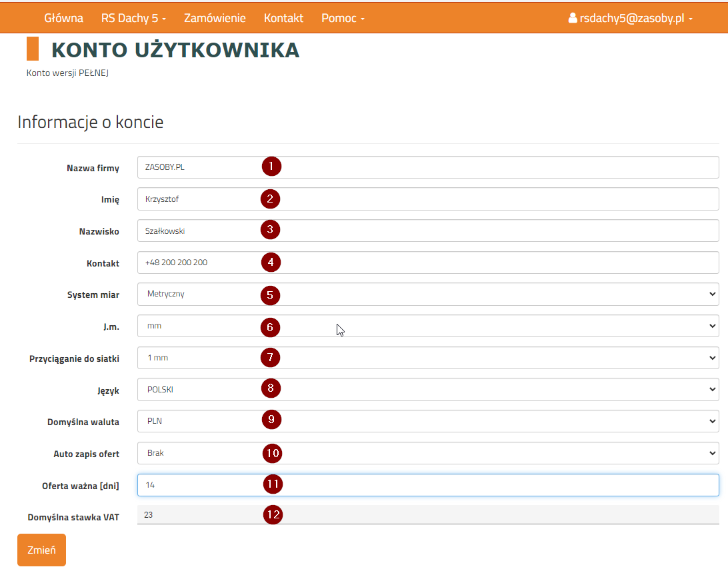Screen dimensions: 728x571
Task: Click the user account icon in navbar
Action: point(573,19)
